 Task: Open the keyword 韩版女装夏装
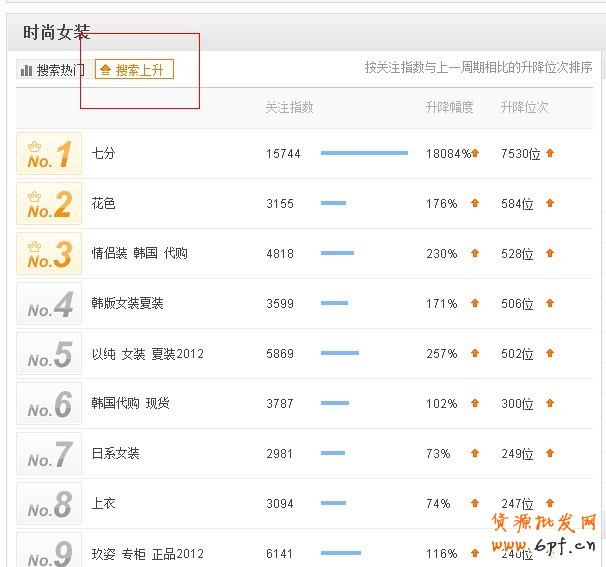[x=127, y=304]
